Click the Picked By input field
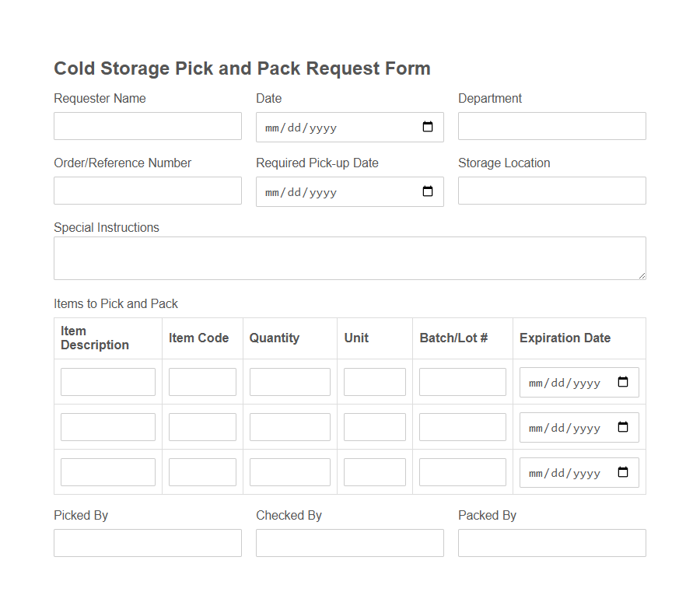The image size is (700, 599). click(x=147, y=543)
